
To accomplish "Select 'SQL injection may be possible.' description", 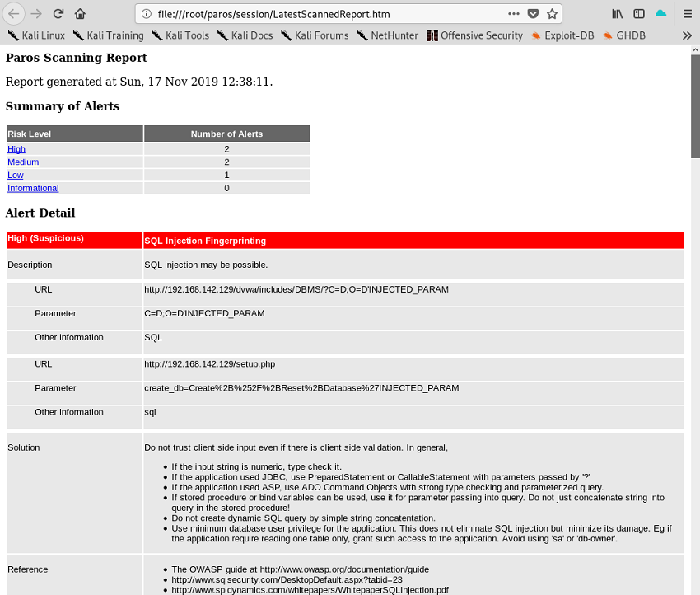I will click(206, 265).
